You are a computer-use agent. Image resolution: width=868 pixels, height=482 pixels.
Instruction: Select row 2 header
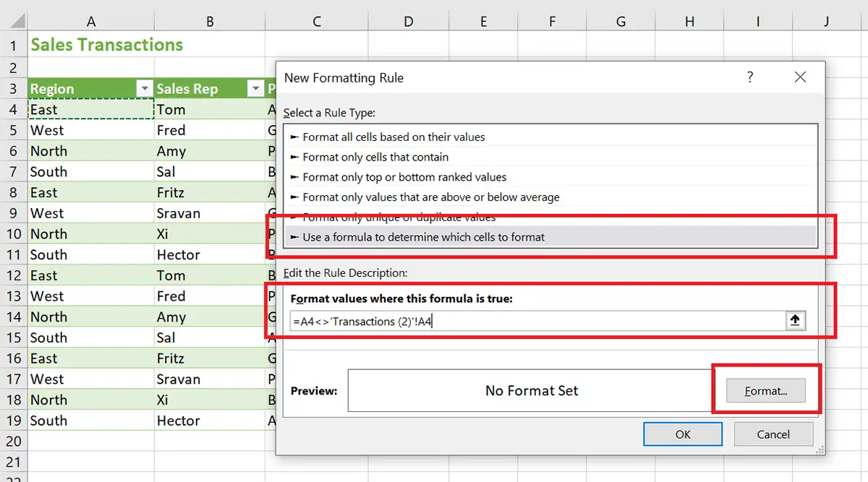point(14,68)
